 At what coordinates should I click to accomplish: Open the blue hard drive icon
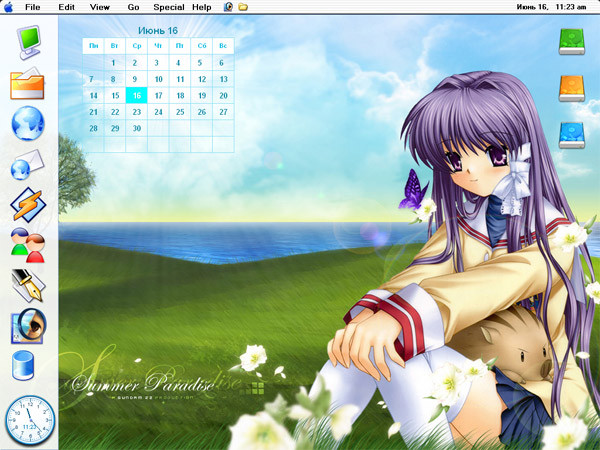coord(572,135)
